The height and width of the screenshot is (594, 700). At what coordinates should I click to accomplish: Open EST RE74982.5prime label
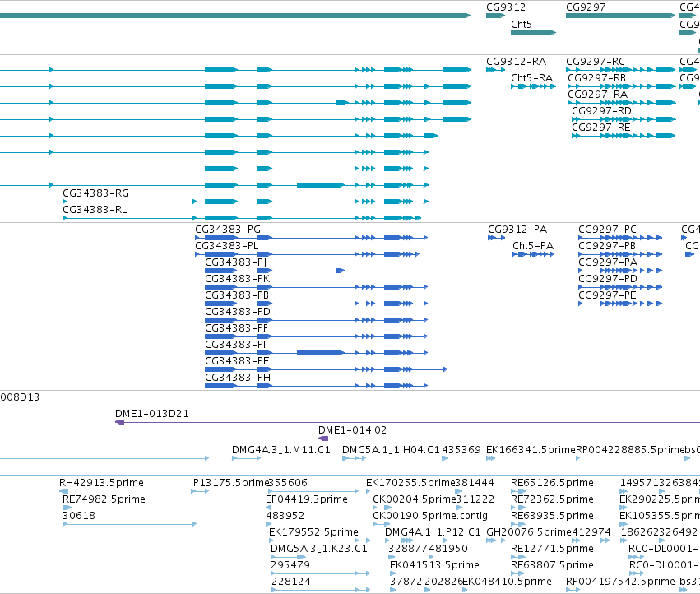point(104,499)
